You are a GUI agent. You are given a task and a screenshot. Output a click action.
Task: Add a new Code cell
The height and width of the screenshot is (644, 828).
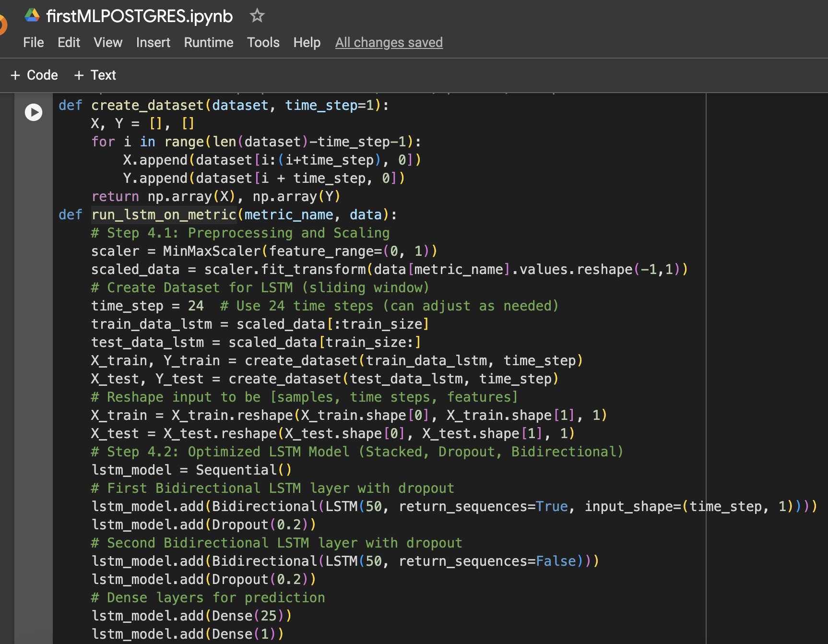tap(34, 75)
